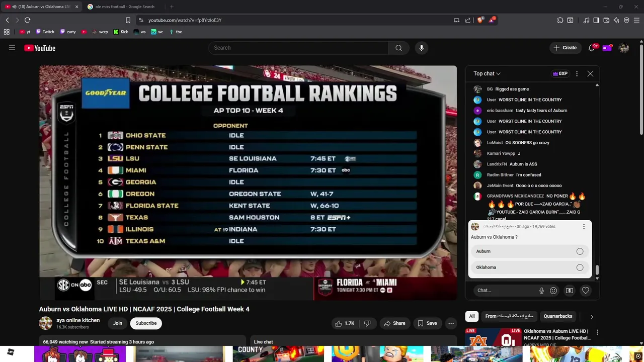Select the From channel filter chip
This screenshot has width=644, height=362.
[509, 316]
